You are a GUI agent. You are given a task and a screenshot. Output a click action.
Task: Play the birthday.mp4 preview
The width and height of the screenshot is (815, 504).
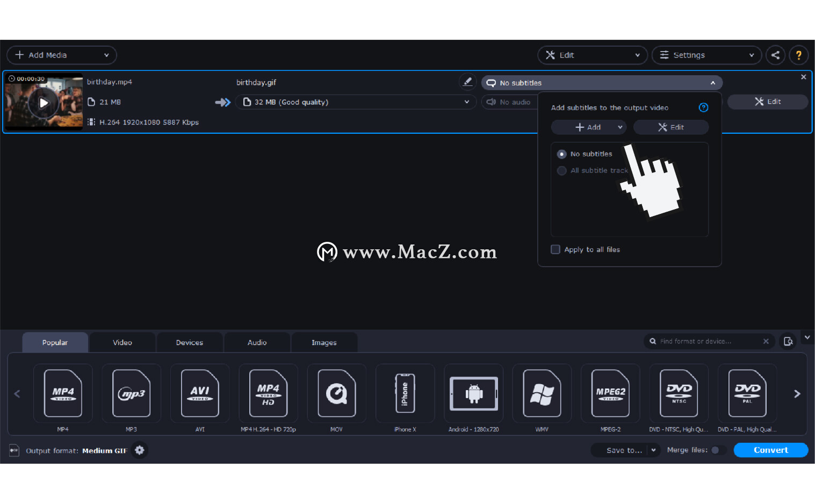coord(44,103)
